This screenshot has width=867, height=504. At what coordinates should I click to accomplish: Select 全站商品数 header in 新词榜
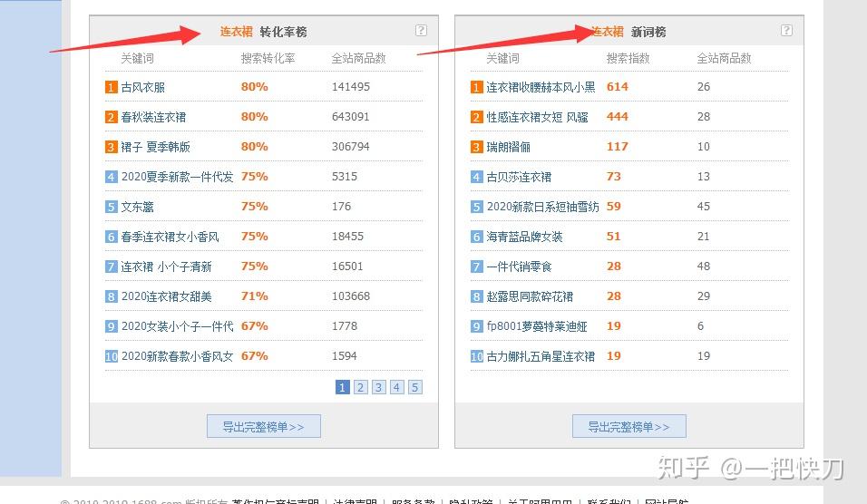click(725, 58)
